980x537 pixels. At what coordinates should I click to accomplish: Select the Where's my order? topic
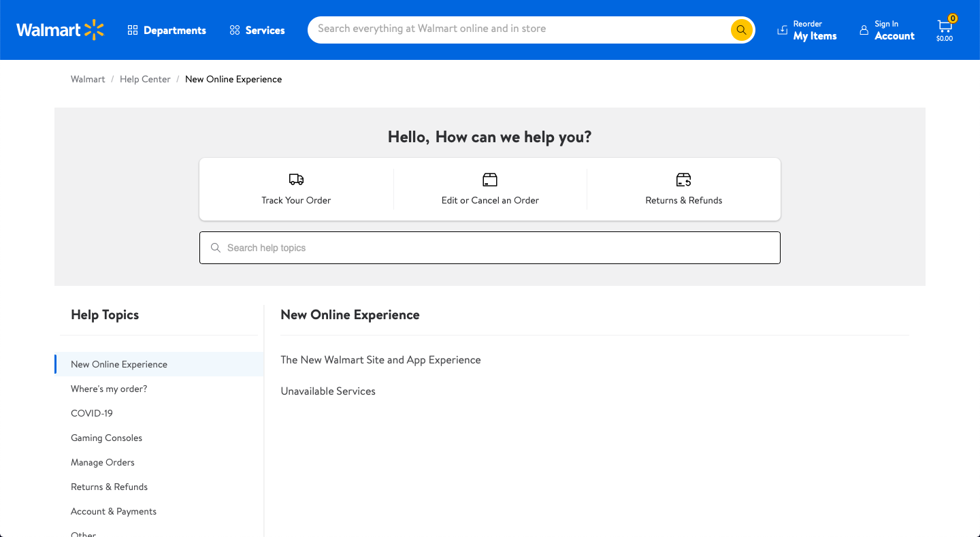pyautogui.click(x=109, y=389)
